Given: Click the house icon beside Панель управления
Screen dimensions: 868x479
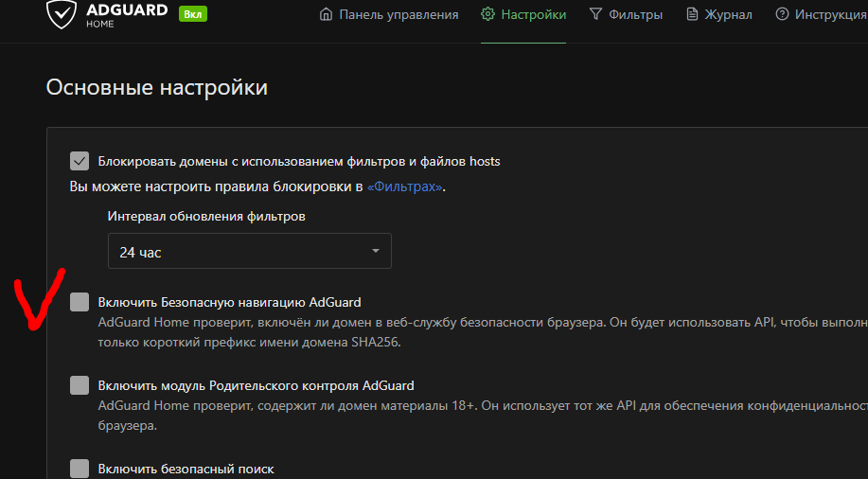Looking at the screenshot, I should click(x=327, y=14).
